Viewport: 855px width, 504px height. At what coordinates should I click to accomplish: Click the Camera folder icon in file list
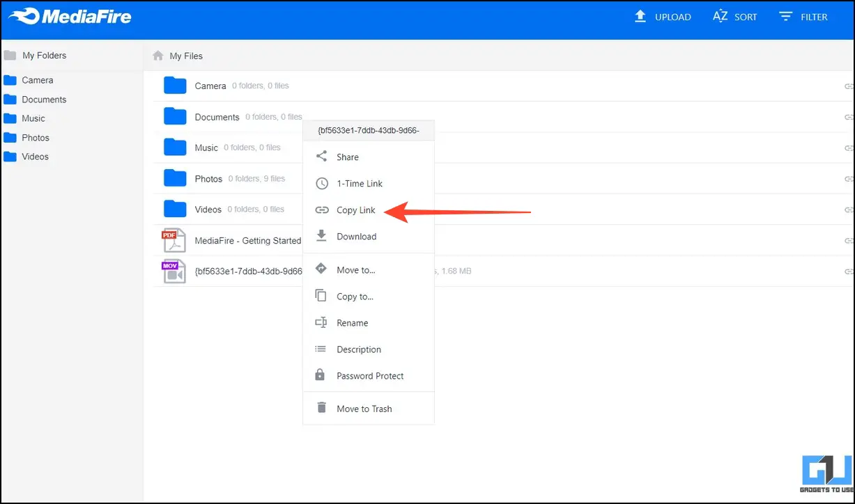pos(175,86)
